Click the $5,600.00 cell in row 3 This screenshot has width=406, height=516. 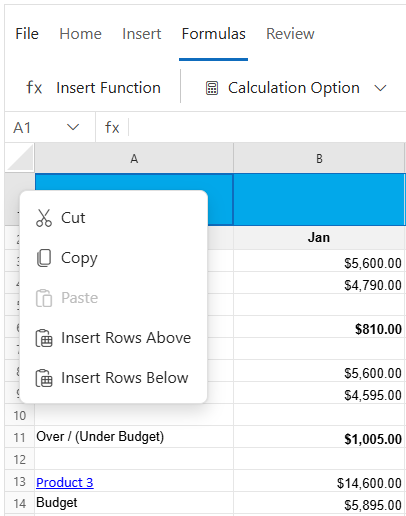(319, 261)
